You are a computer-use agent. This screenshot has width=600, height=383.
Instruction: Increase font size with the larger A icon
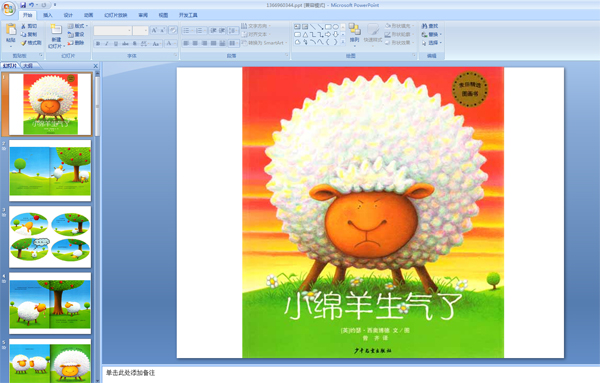[x=154, y=30]
